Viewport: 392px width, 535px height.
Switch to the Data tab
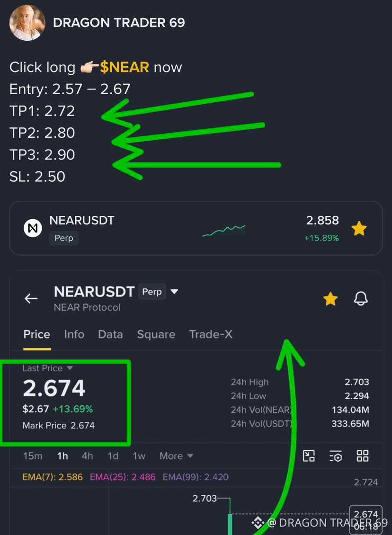click(110, 334)
